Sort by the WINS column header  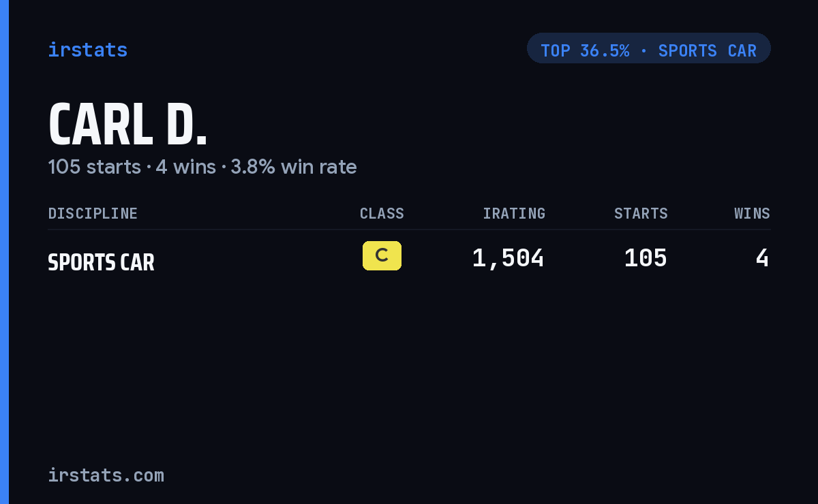[752, 214]
